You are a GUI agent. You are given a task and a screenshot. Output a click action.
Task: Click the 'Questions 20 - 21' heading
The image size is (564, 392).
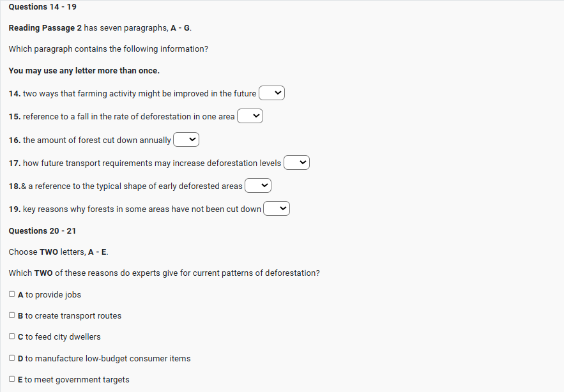pos(43,230)
